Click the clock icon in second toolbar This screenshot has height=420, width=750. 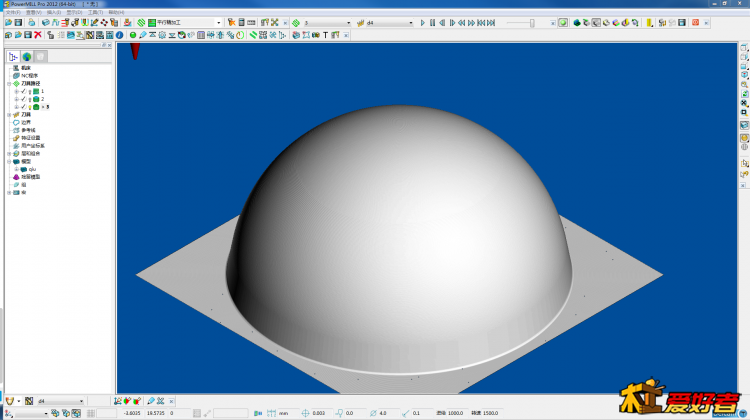(240, 35)
